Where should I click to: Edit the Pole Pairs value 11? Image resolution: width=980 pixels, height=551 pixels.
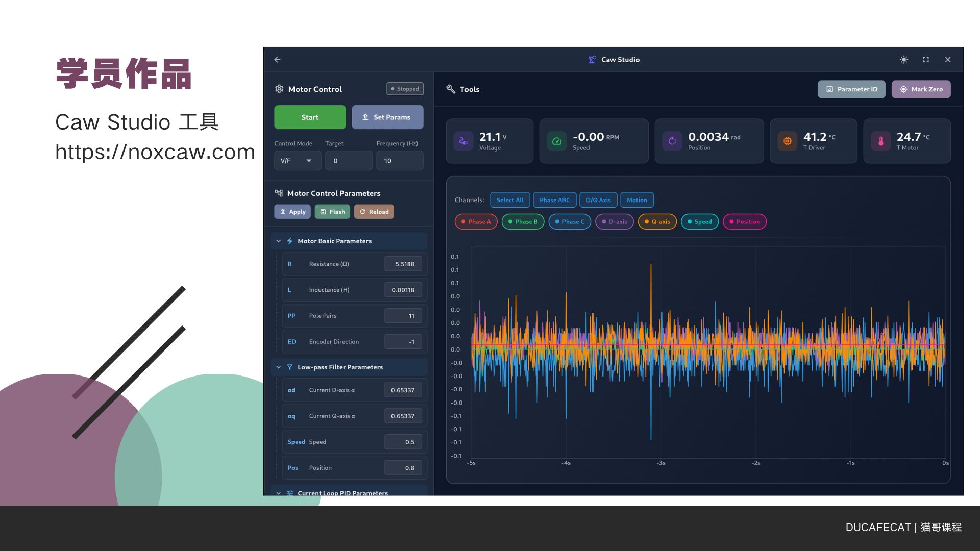[x=403, y=316]
